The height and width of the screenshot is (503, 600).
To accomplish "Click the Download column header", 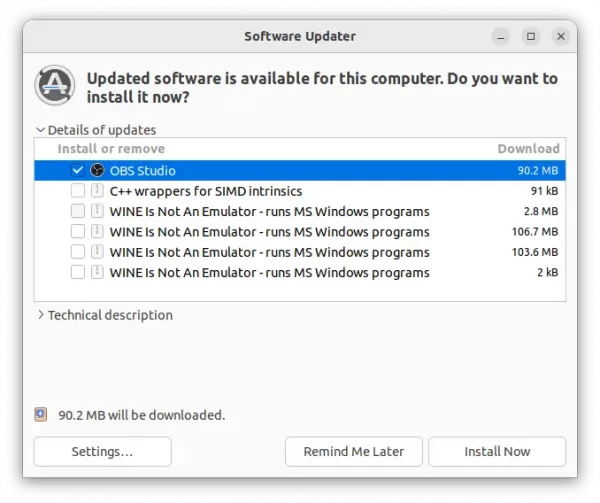I will (528, 149).
